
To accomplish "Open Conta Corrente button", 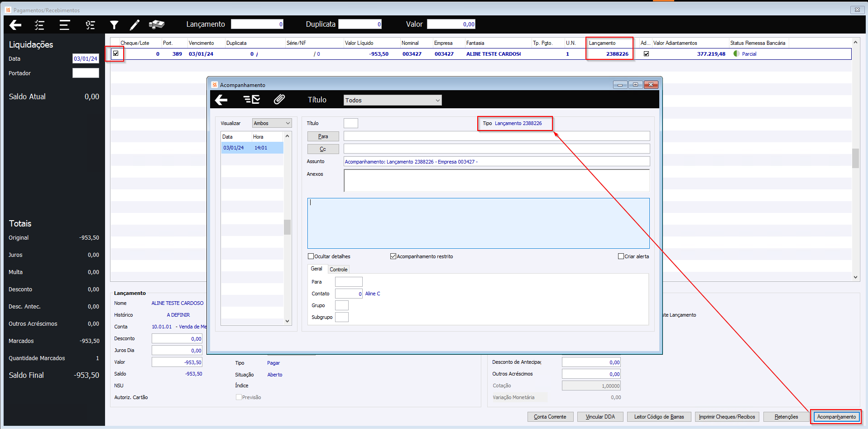I will click(x=550, y=417).
